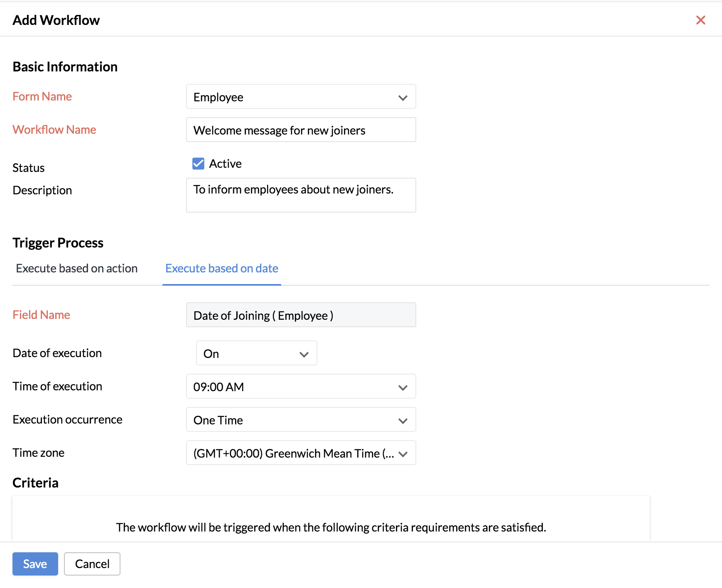Toggle the Active status checkbox

[x=198, y=164]
